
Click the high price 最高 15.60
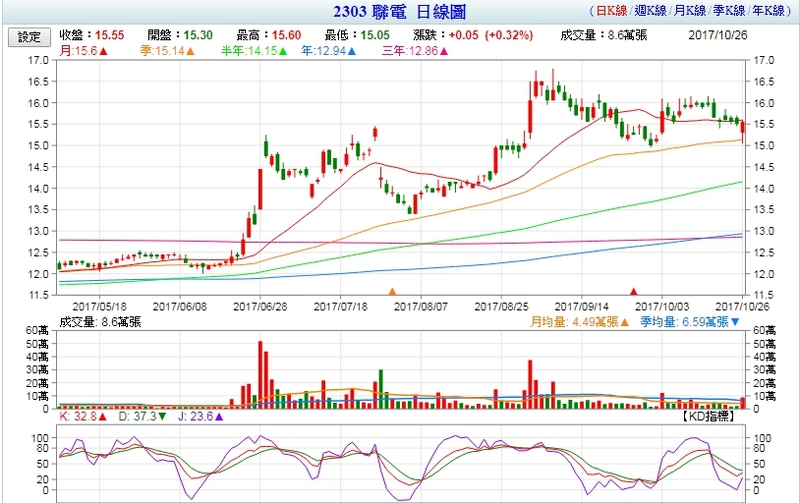[269, 35]
